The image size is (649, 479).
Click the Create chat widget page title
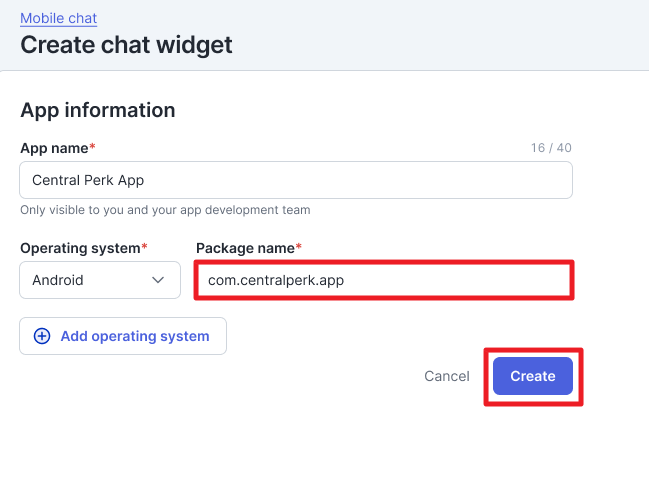126,44
